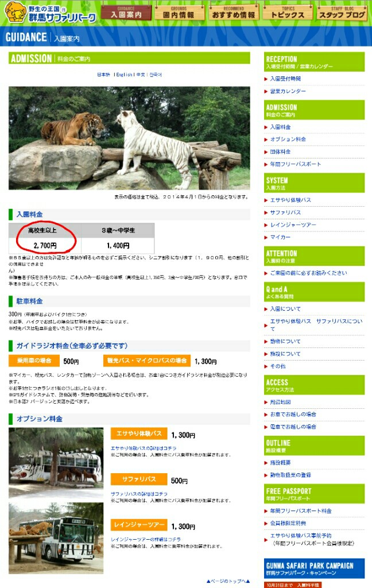This screenshot has width=372, height=588.
Task: Switch language to English
Action: 124,75
